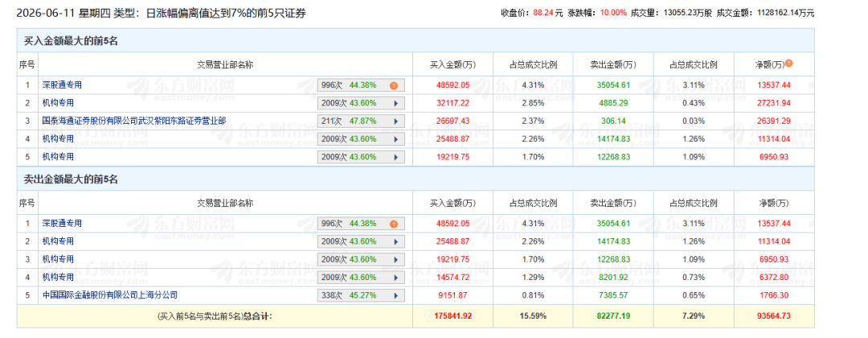
Task: Click the 总合计 net amount 93564.73
Action: click(775, 315)
